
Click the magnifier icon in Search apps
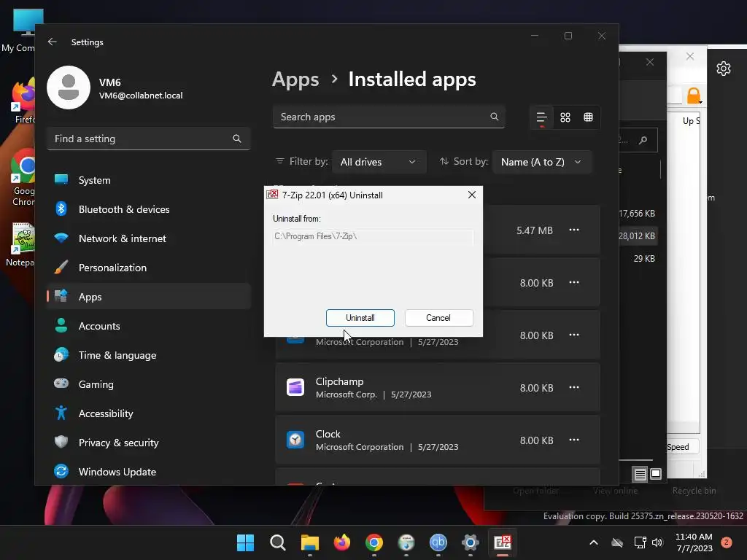(x=495, y=117)
